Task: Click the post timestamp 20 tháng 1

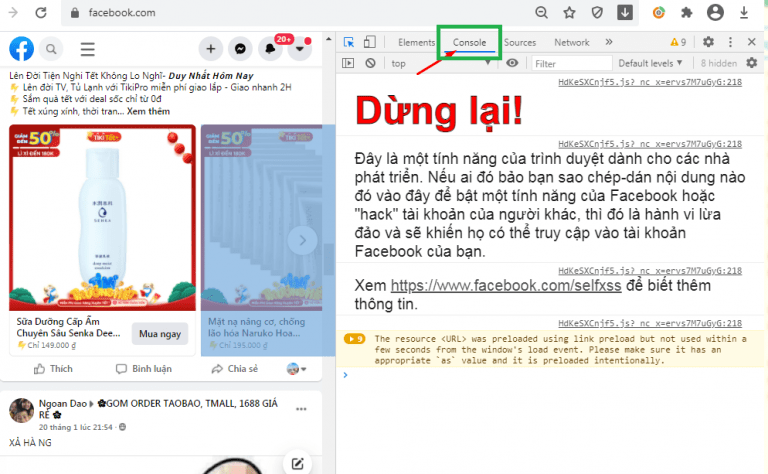Action: [x=75, y=427]
